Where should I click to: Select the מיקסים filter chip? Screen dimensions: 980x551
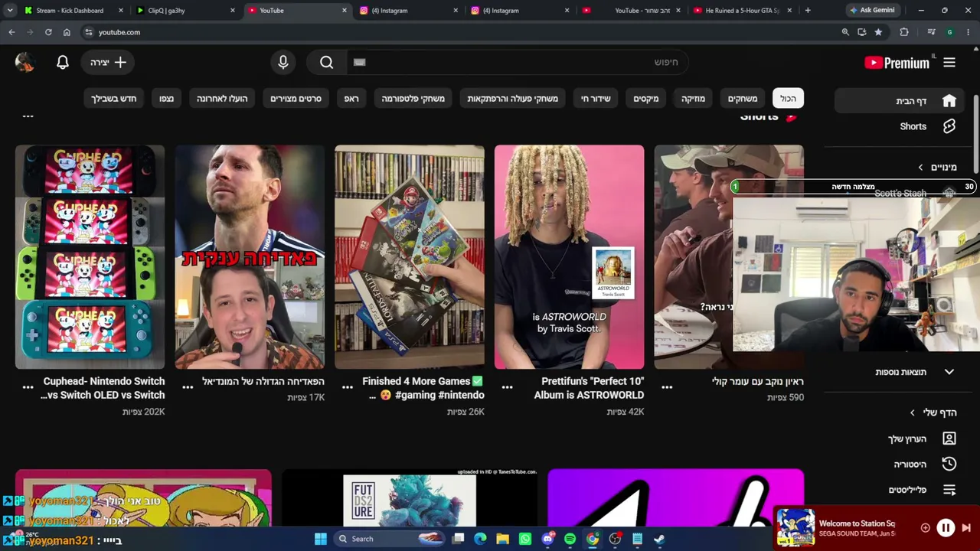(x=645, y=99)
